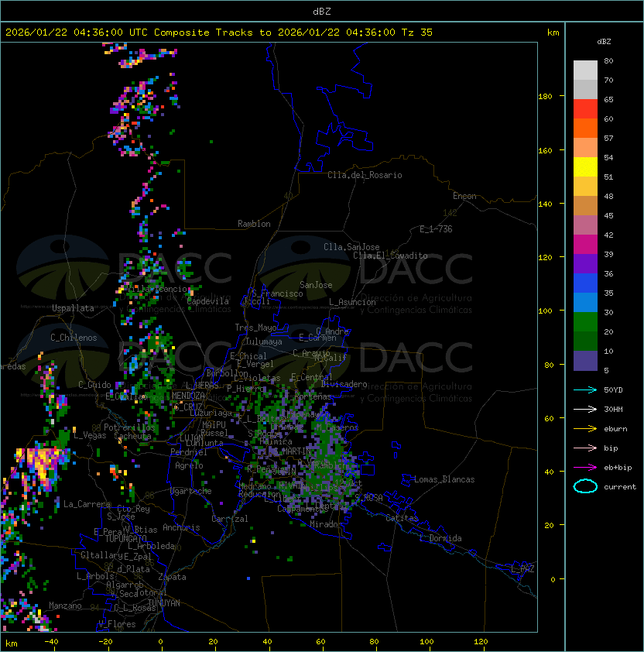Screen dimensions: 644x652
Task: Click the cyan 'current' ellipse legend symbol
Action: [585, 486]
